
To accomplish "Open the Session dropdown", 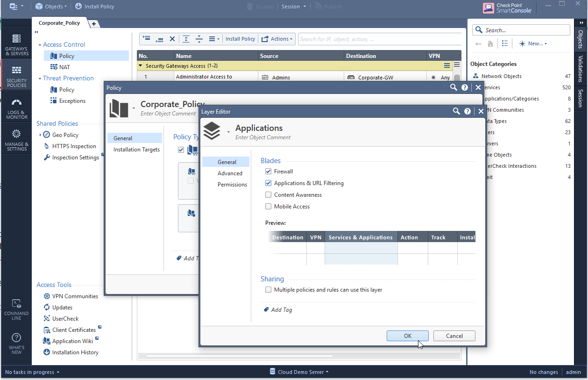I will pos(294,7).
